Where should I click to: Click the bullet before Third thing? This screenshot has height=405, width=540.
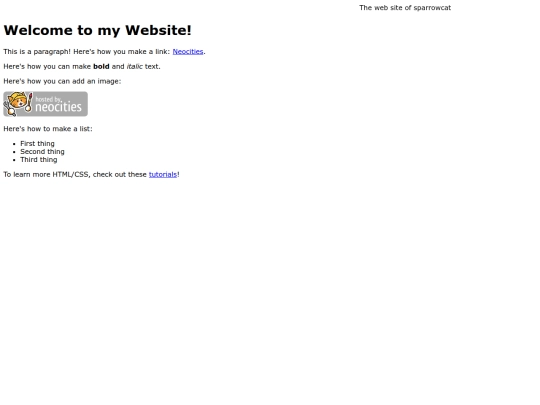14,160
